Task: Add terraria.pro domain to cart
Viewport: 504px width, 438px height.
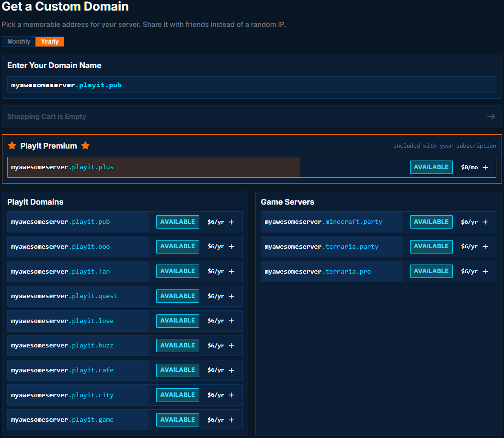Action: pos(485,271)
